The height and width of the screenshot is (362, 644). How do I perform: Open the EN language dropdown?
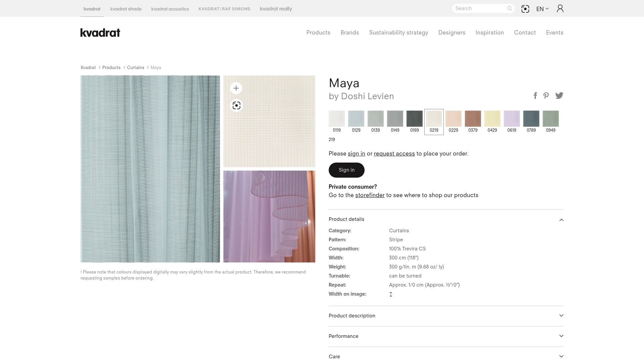(x=542, y=9)
